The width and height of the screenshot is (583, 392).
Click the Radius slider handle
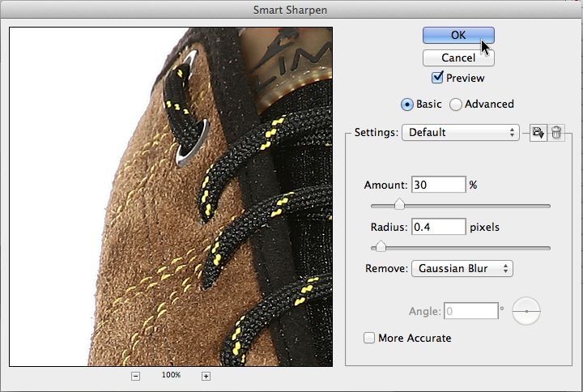tap(380, 247)
